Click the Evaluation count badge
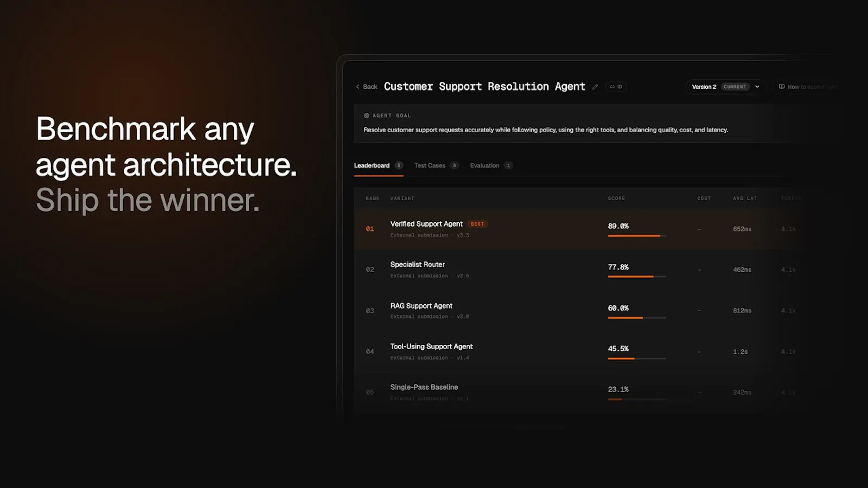This screenshot has width=868, height=488. [x=508, y=165]
